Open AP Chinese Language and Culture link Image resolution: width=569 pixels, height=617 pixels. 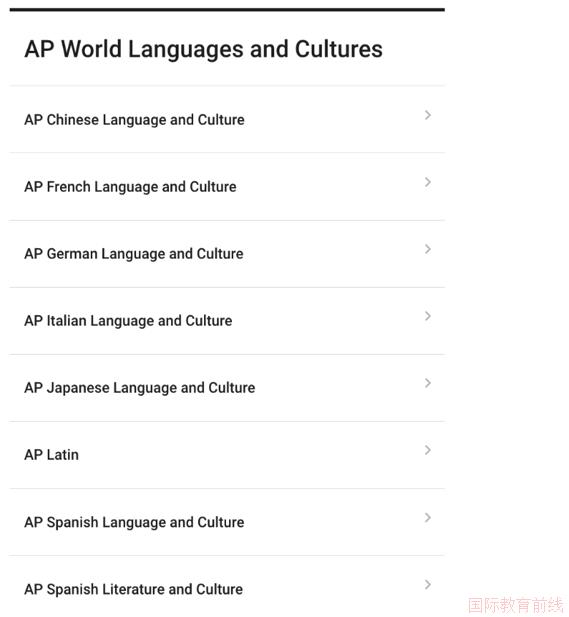(x=134, y=120)
